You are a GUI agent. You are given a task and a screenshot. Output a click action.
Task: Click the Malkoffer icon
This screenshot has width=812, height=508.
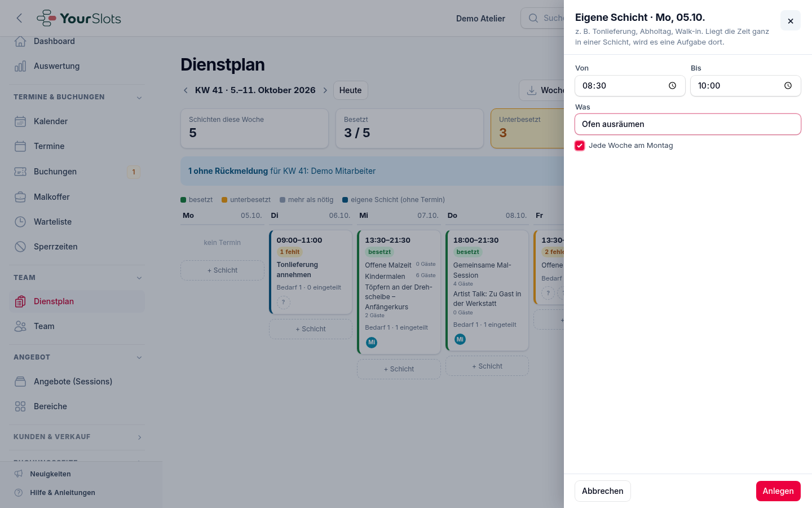click(x=20, y=197)
